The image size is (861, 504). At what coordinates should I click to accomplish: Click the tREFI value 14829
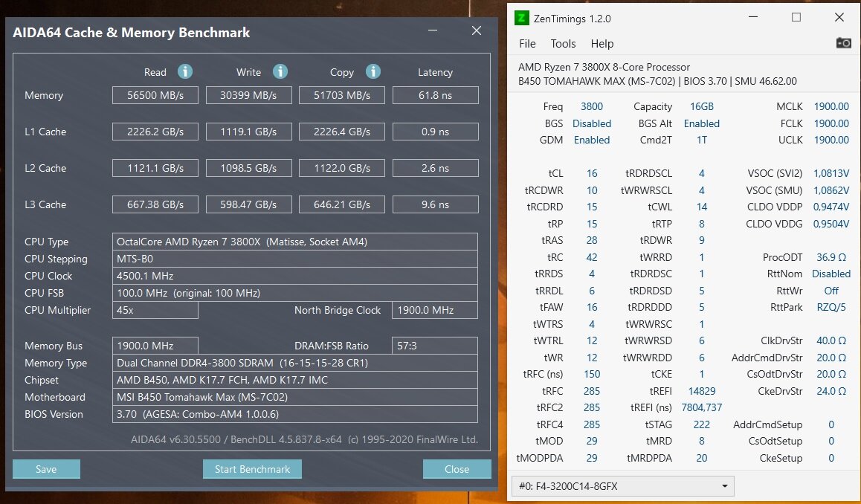point(702,391)
